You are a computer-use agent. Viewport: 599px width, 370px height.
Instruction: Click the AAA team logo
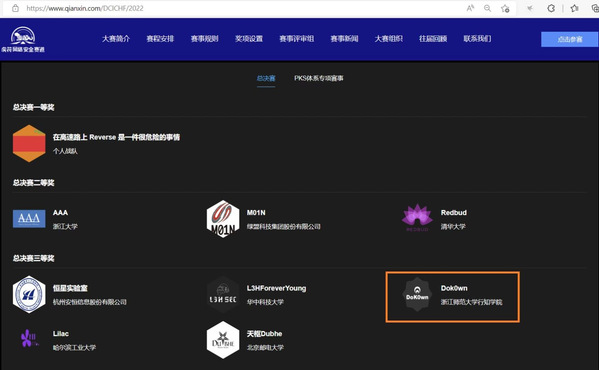click(x=29, y=219)
